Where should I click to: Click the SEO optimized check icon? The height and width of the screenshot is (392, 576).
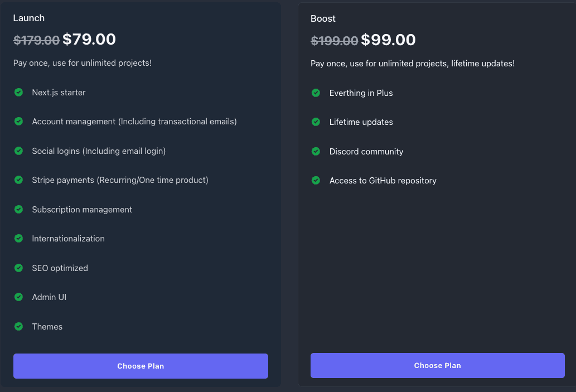click(18, 268)
